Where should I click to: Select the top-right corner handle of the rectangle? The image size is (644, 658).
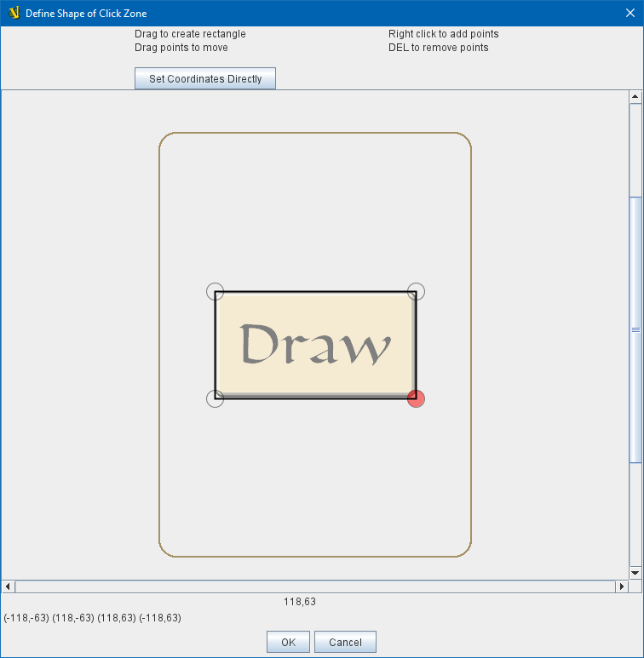pos(416,291)
